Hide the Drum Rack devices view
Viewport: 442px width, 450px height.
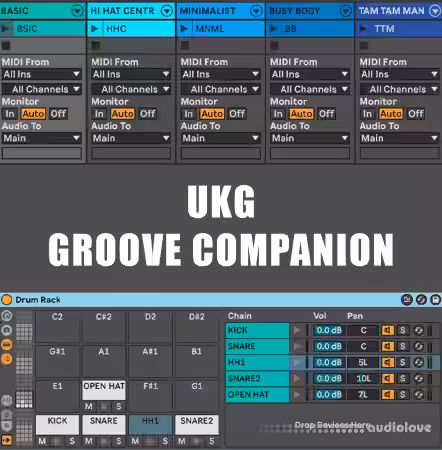point(7,359)
